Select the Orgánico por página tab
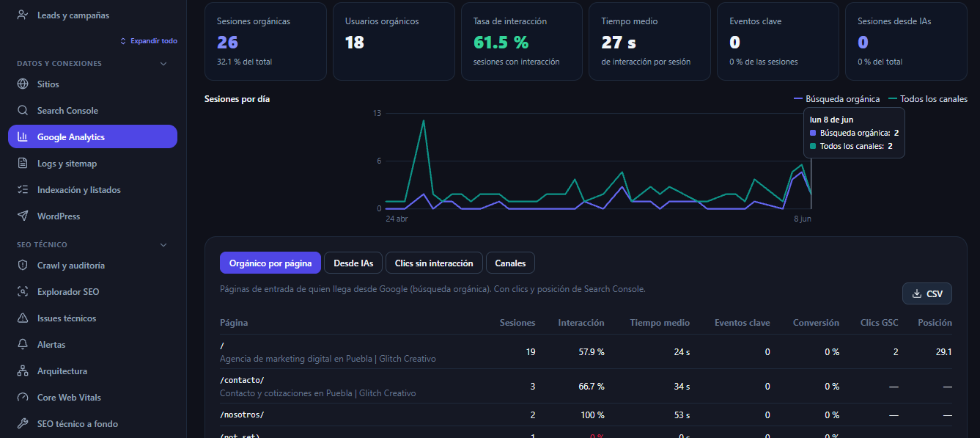Image resolution: width=980 pixels, height=438 pixels. 270,263
